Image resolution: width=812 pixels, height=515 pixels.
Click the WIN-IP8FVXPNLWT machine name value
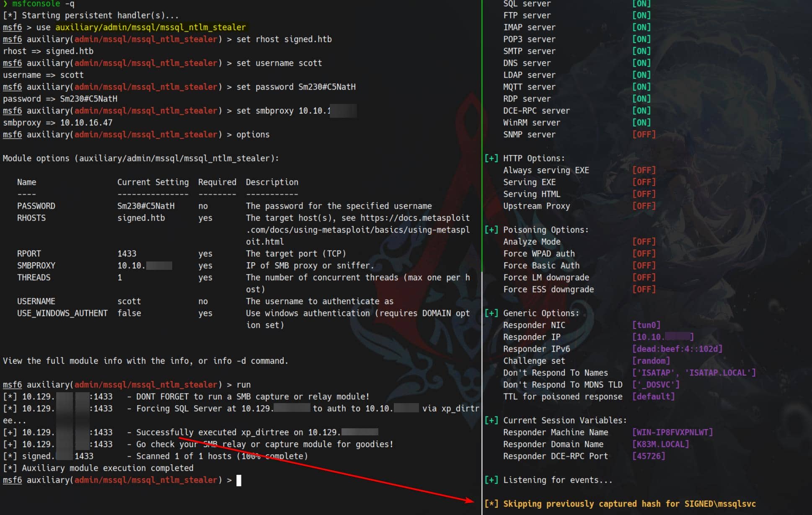point(672,432)
